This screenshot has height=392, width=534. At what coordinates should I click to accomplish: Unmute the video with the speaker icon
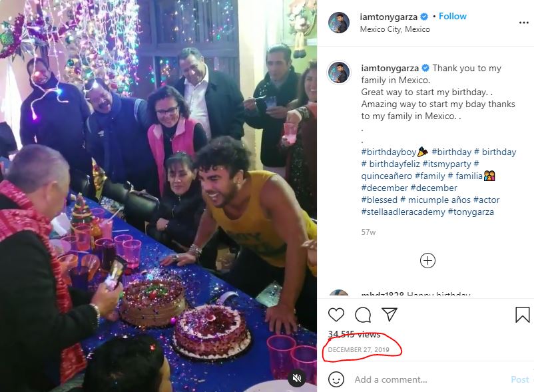[297, 378]
